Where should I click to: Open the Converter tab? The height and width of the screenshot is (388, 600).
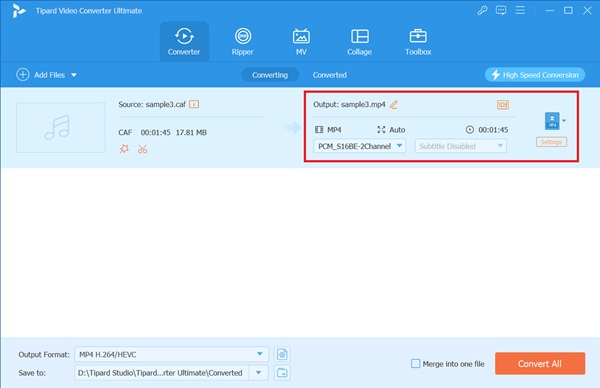coord(184,41)
